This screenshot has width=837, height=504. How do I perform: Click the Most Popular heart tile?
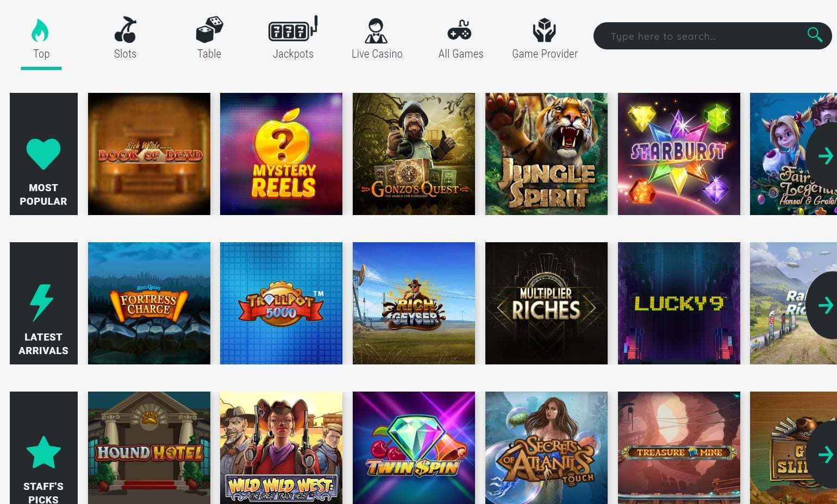43,154
